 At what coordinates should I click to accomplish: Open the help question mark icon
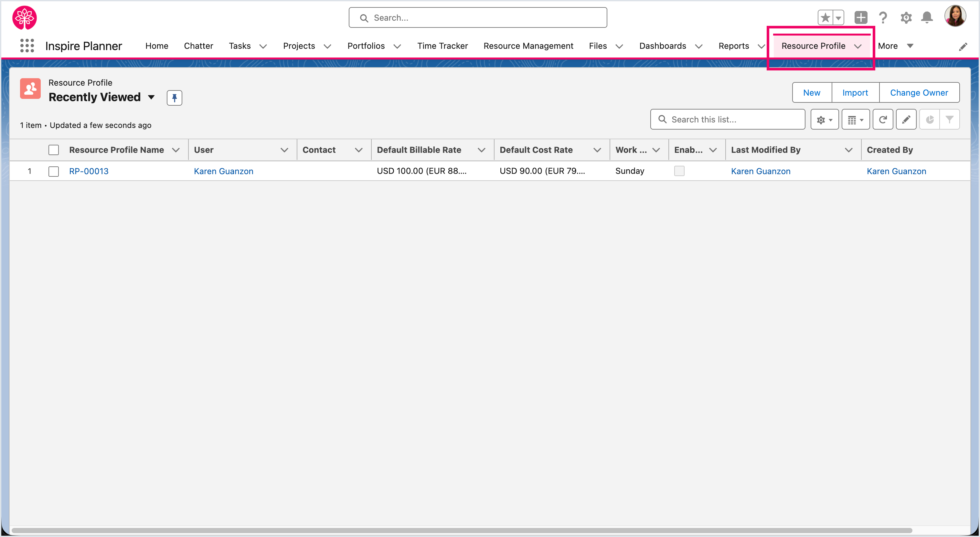click(883, 17)
